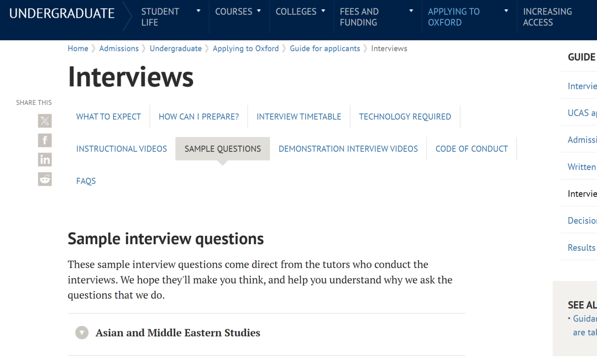The image size is (597, 364).
Task: Open Decision link in guide sidebar
Action: [582, 220]
